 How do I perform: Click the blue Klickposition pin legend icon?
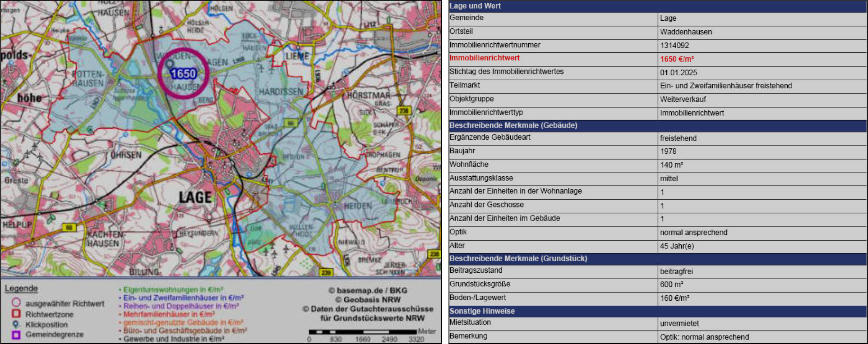pos(16,324)
